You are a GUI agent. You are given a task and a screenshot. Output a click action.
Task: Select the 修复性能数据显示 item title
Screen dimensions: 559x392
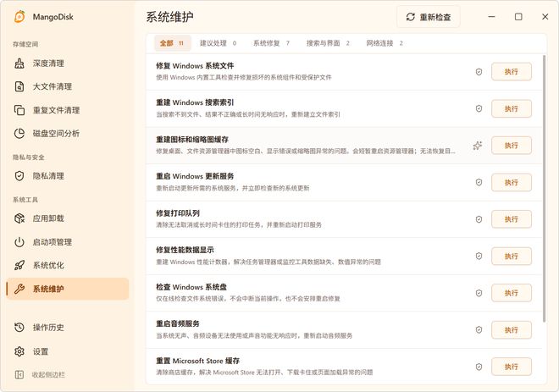(x=185, y=250)
